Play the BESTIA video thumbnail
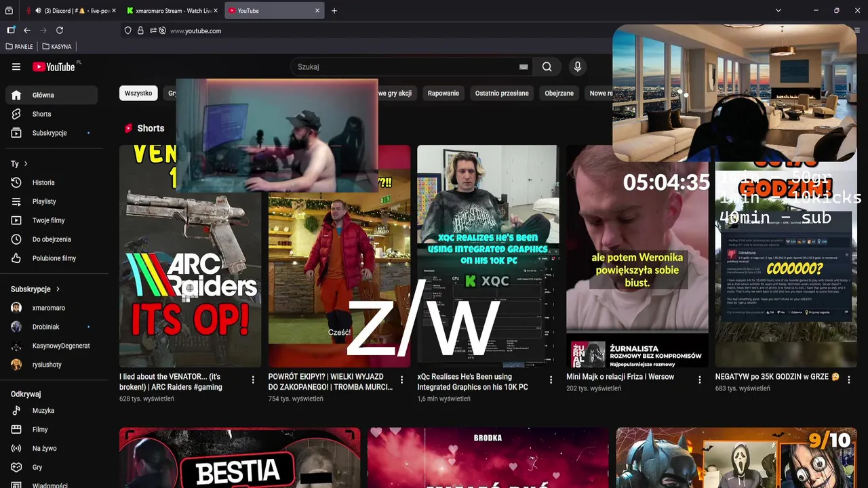This screenshot has width=868, height=488. pos(239,458)
